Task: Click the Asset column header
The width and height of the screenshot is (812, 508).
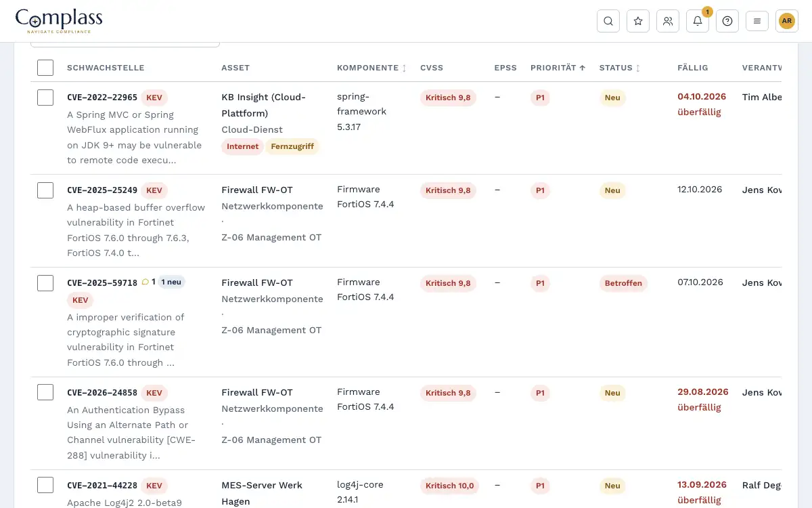Action: [x=235, y=68]
